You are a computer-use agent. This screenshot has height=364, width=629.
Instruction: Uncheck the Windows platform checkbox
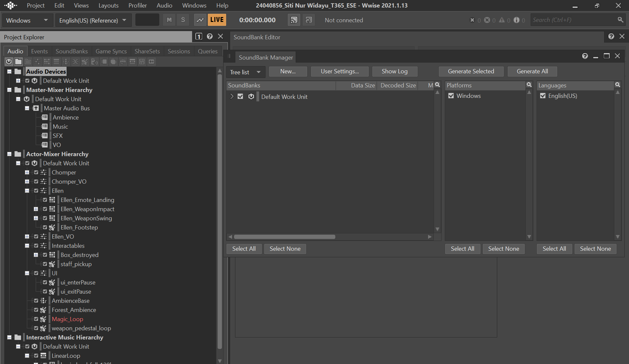[x=451, y=96]
